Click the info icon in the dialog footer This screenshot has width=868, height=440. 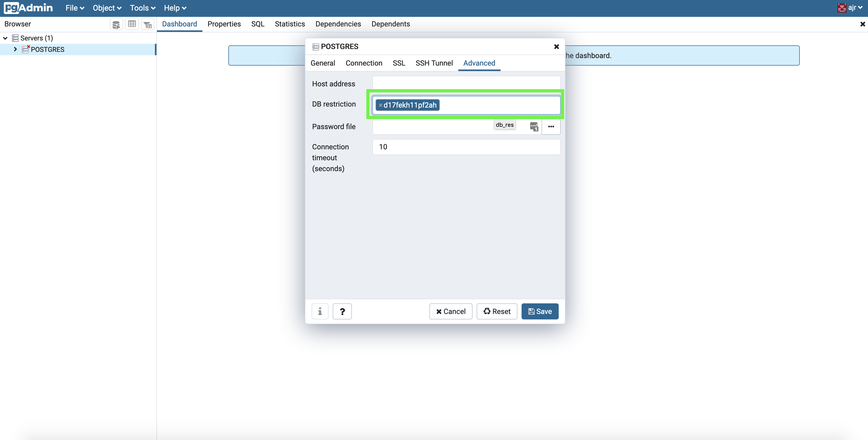(x=320, y=311)
